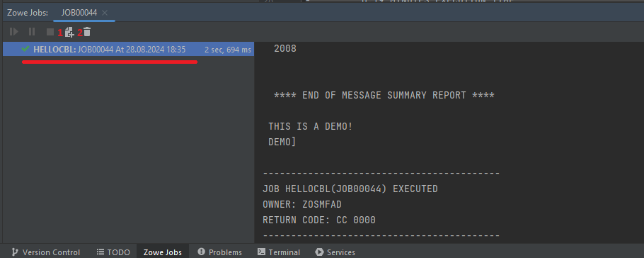Image resolution: width=644 pixels, height=258 pixels.
Task: Click the add jobs filter icon
Action: 70,32
